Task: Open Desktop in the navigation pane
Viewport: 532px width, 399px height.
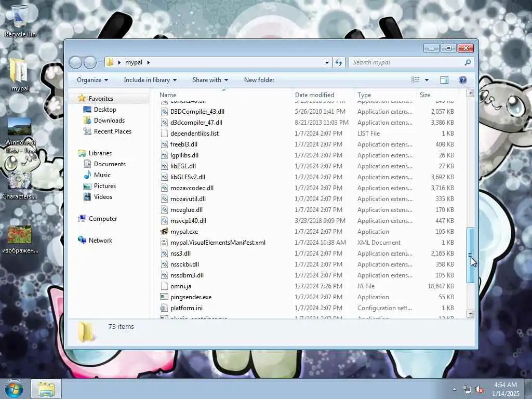Action: coord(105,110)
